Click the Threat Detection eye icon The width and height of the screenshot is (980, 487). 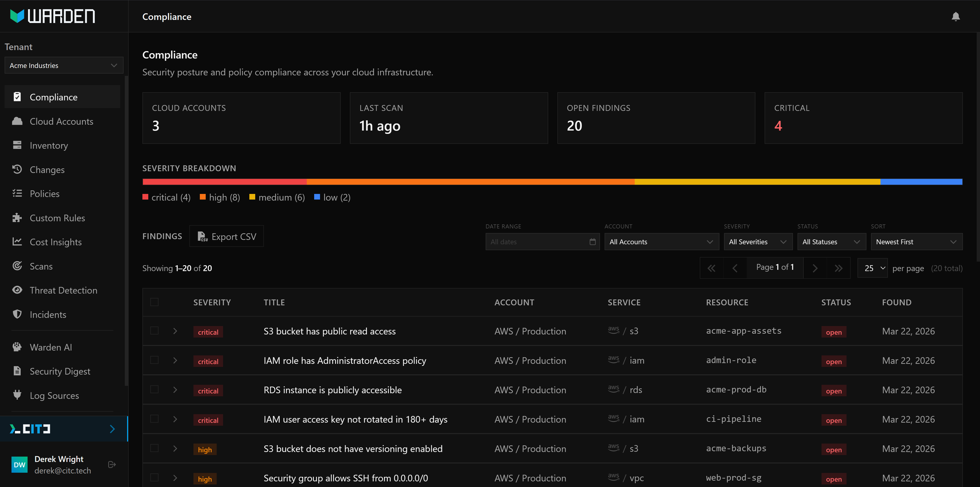click(18, 290)
